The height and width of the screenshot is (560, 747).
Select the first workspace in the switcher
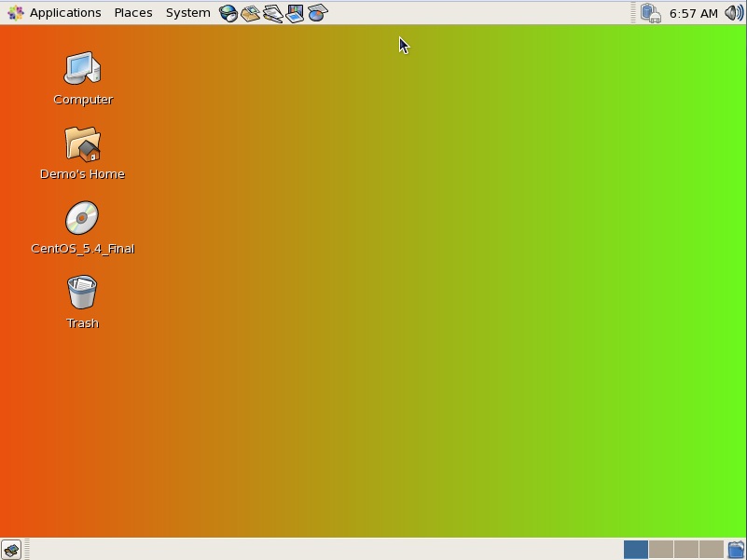pos(635,549)
